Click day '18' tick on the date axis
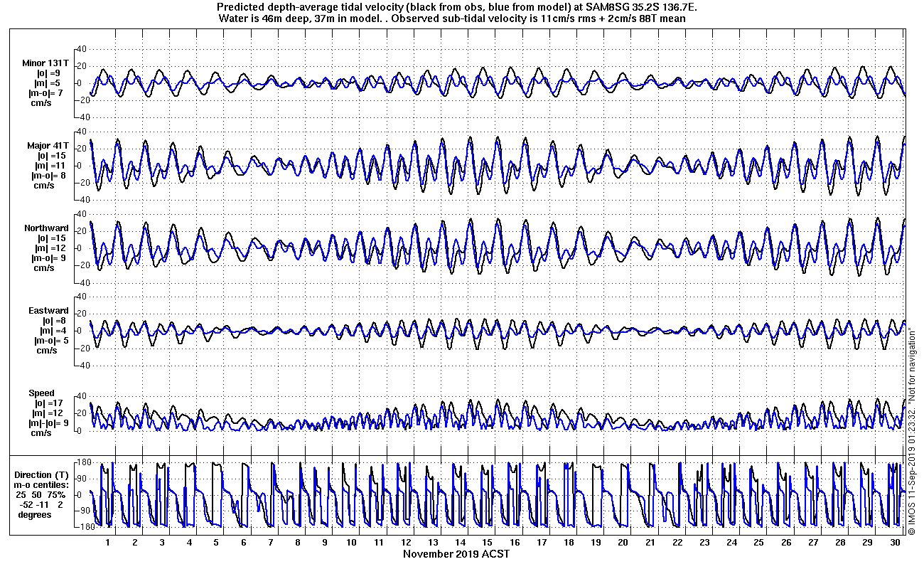The image size is (924, 569). pos(569,542)
